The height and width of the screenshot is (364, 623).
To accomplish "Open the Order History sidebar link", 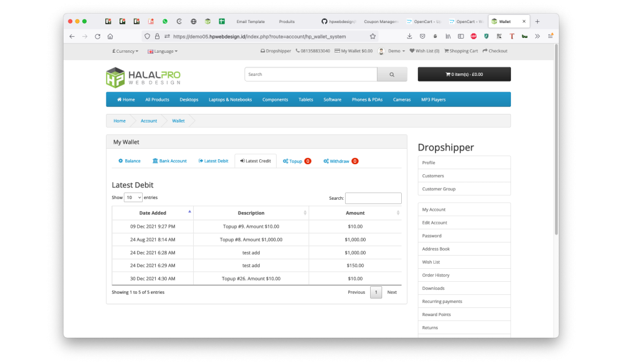I will [435, 275].
